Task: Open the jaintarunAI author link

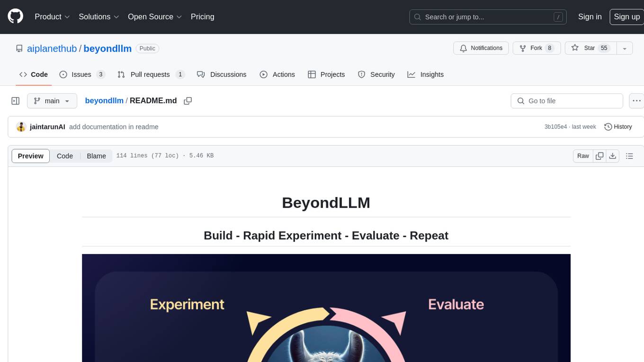Action: [x=47, y=127]
